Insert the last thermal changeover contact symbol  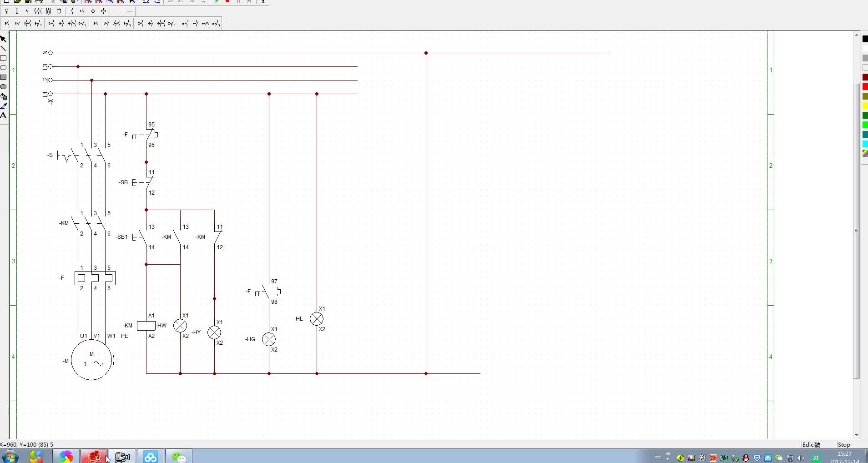[x=216, y=23]
